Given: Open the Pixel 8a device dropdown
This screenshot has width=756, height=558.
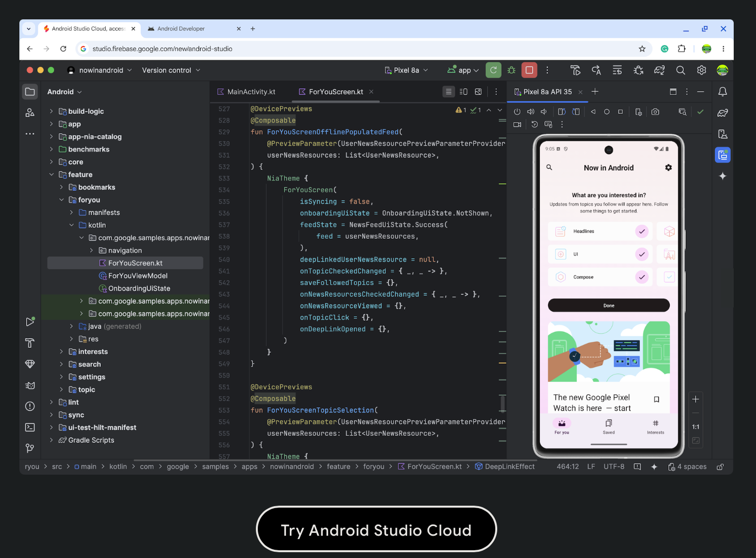Looking at the screenshot, I should point(407,70).
